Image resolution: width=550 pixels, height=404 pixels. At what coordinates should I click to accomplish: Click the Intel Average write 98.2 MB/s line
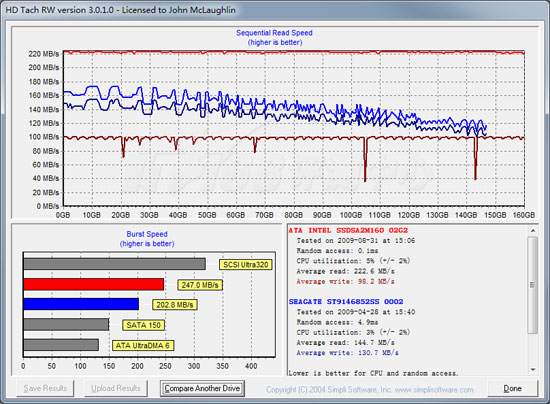346,282
